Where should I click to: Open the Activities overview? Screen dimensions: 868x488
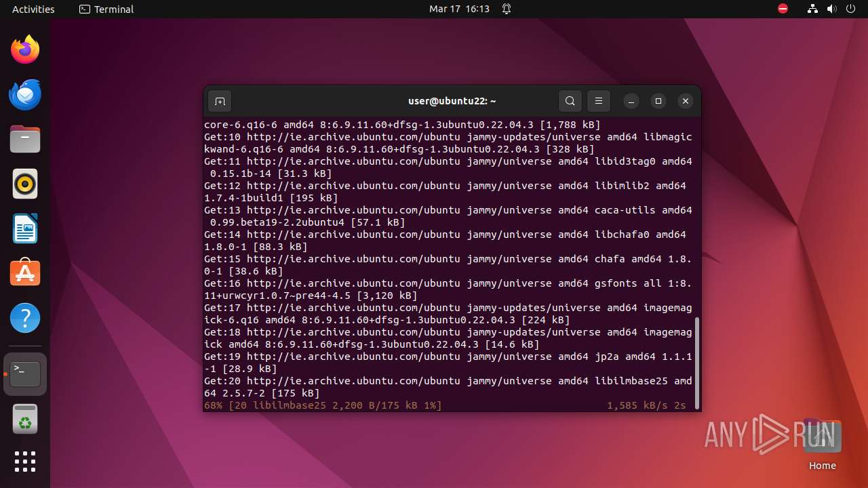click(x=33, y=9)
